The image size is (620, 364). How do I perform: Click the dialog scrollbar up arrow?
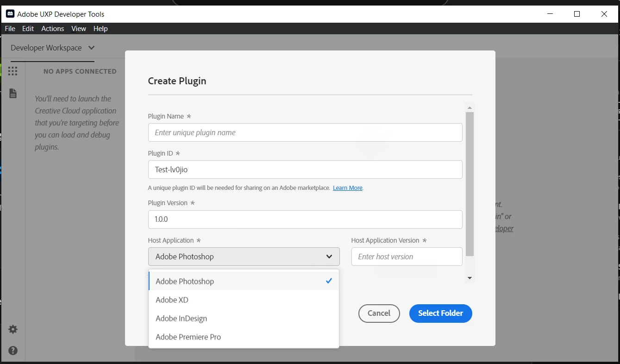tap(470, 107)
